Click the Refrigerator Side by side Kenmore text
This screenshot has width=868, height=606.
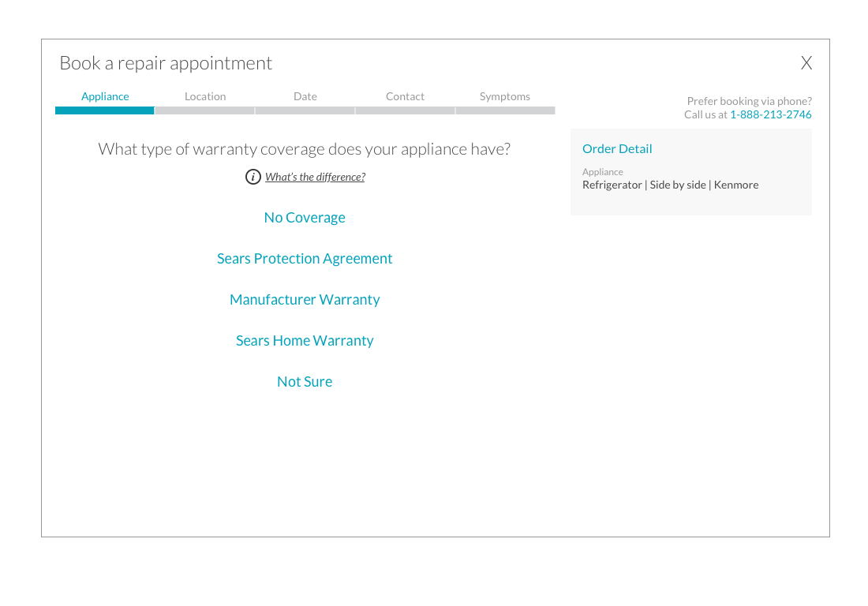tap(671, 185)
